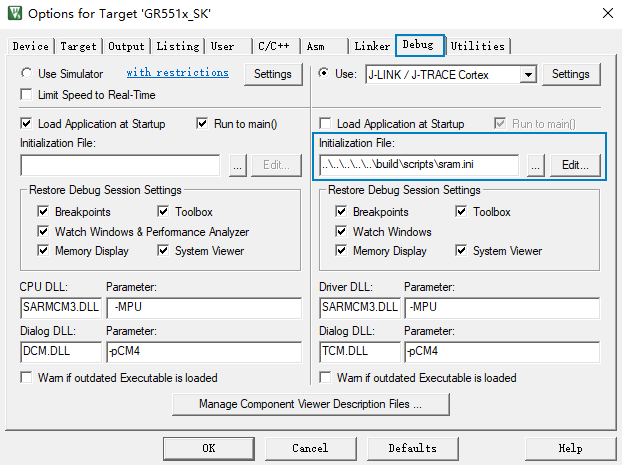Viewport: 622px width, 465px height.
Task: Enable J-LINK Warn if outdated Executable checkbox
Action: click(325, 377)
